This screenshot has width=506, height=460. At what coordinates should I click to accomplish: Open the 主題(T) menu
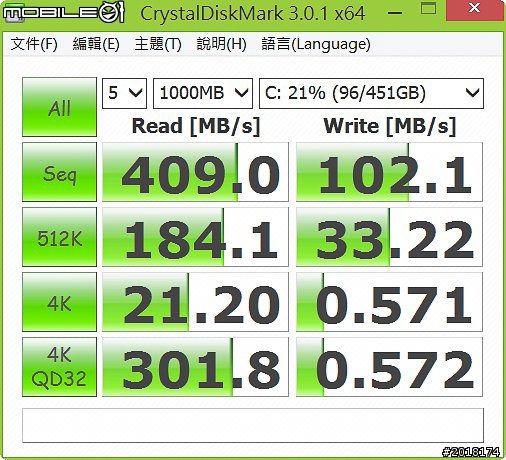pyautogui.click(x=158, y=44)
